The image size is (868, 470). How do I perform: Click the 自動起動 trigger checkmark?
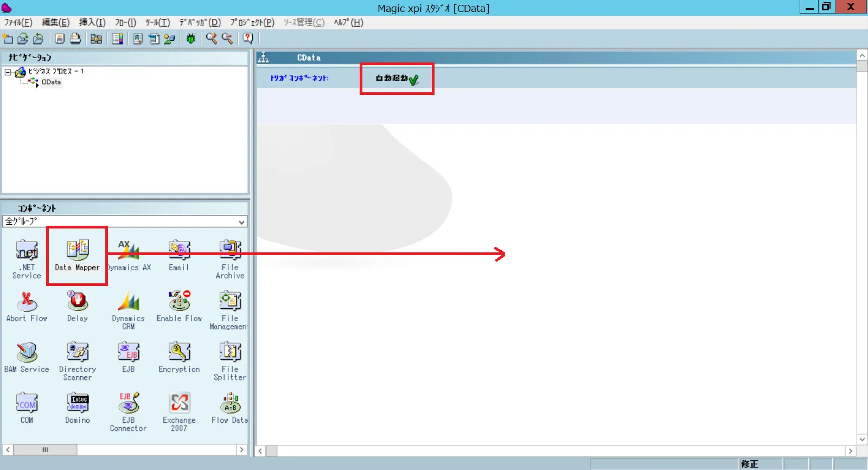[x=414, y=80]
